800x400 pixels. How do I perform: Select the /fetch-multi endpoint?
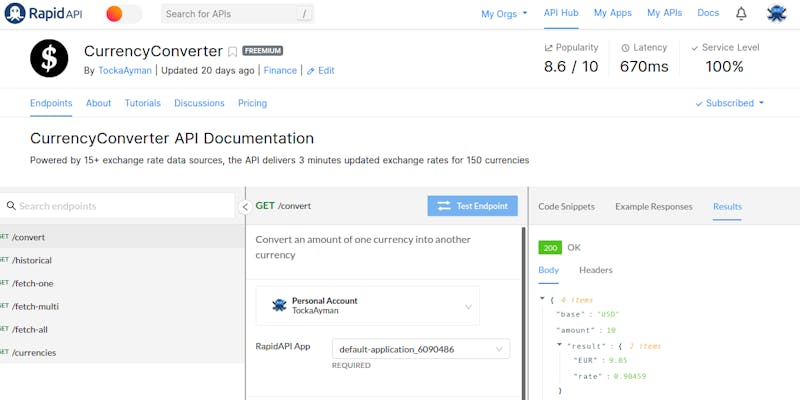[x=122, y=306]
